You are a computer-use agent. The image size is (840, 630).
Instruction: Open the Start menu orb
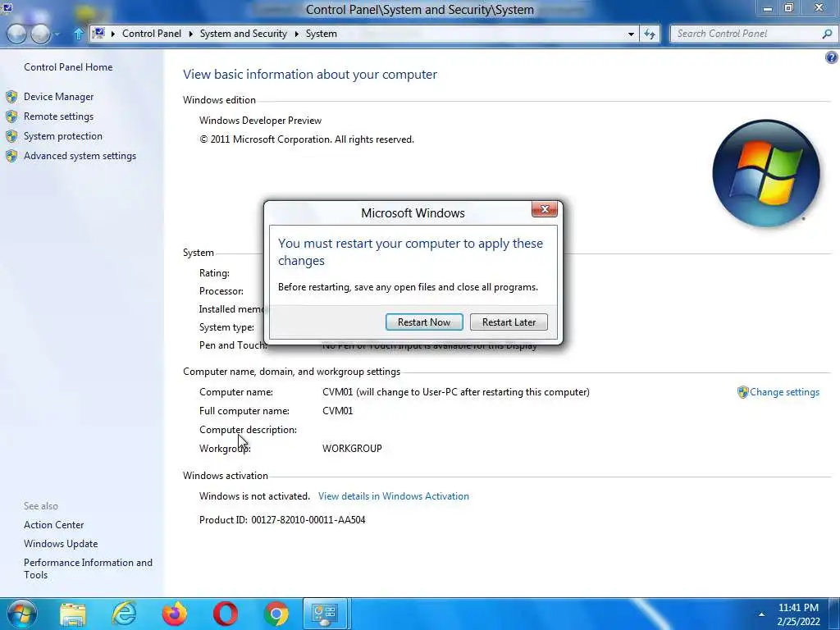[x=21, y=614]
